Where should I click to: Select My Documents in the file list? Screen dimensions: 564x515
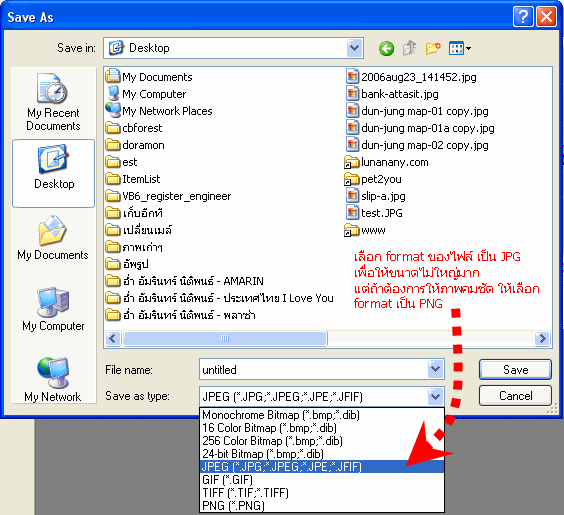point(149,77)
